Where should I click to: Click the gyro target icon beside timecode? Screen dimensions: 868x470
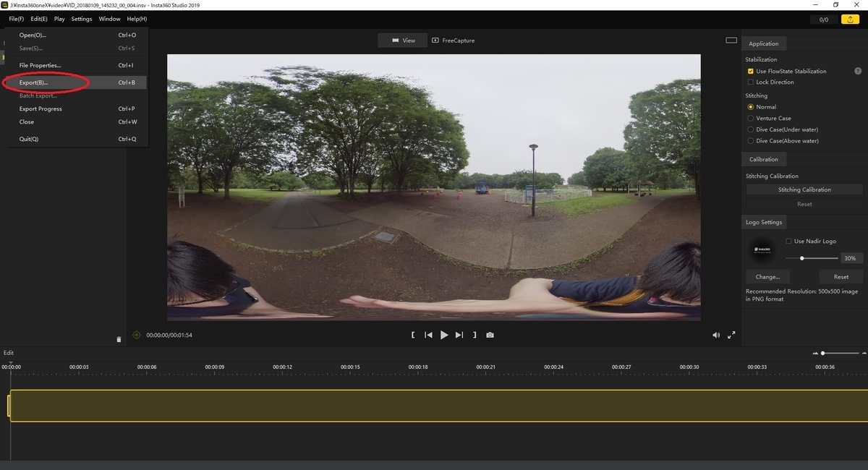pos(137,336)
